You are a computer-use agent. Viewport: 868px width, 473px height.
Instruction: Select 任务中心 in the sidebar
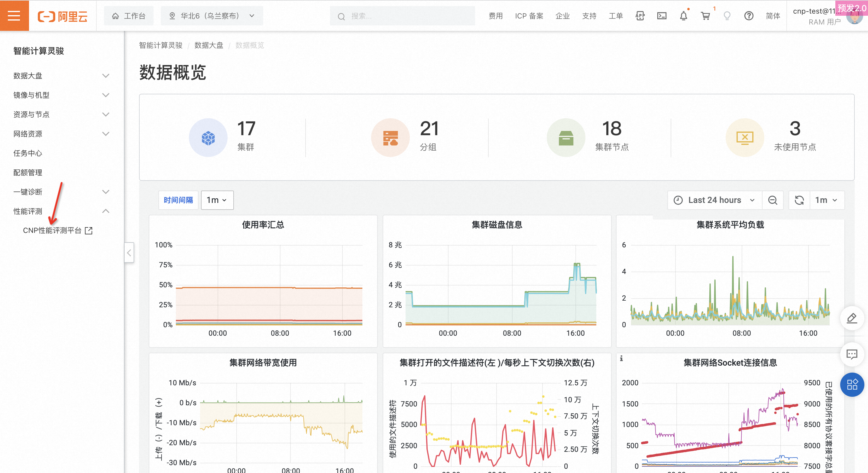click(28, 153)
